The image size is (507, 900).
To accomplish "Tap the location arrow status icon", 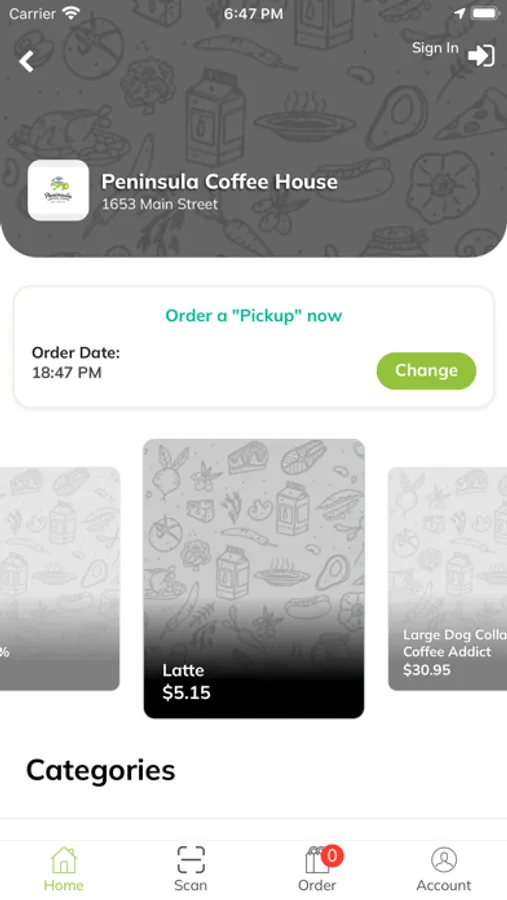I will pyautogui.click(x=460, y=14).
